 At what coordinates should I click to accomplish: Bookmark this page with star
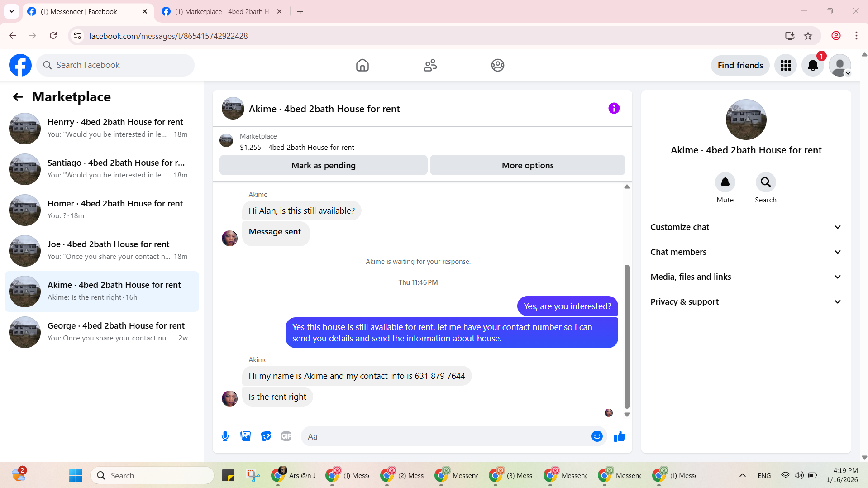coord(808,36)
